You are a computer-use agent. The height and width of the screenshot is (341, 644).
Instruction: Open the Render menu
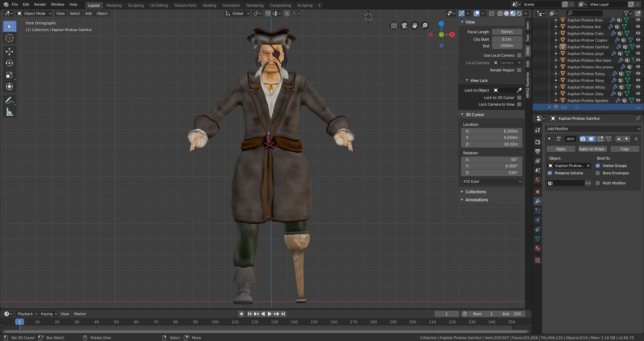click(40, 4)
